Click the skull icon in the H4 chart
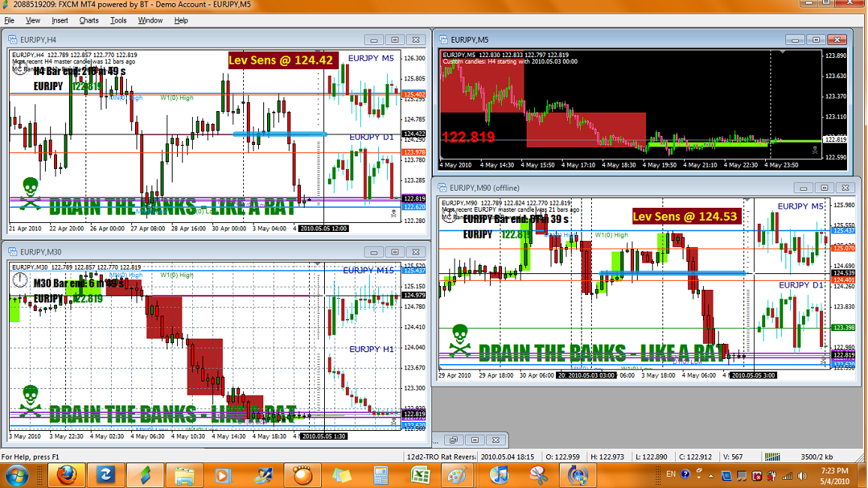 31,193
